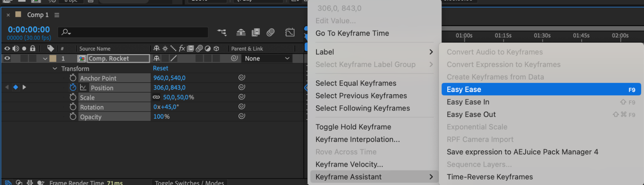Click the Scale constrain proportions link icon

pos(156,97)
